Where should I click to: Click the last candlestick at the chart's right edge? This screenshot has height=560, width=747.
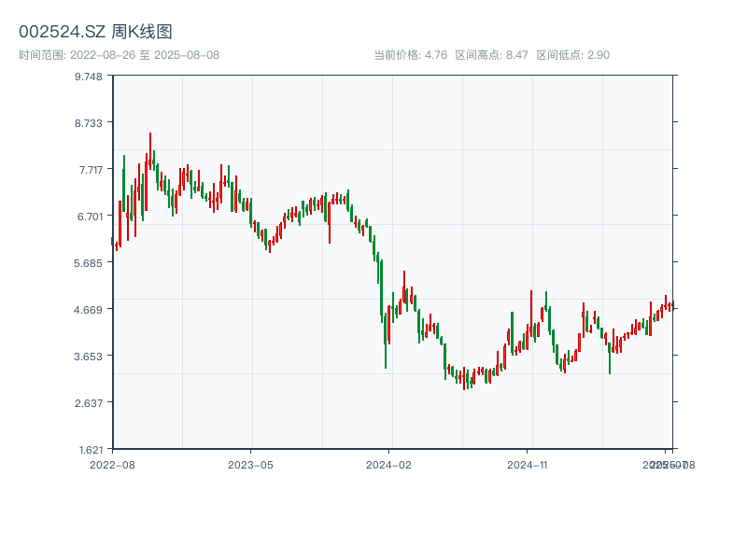[671, 305]
